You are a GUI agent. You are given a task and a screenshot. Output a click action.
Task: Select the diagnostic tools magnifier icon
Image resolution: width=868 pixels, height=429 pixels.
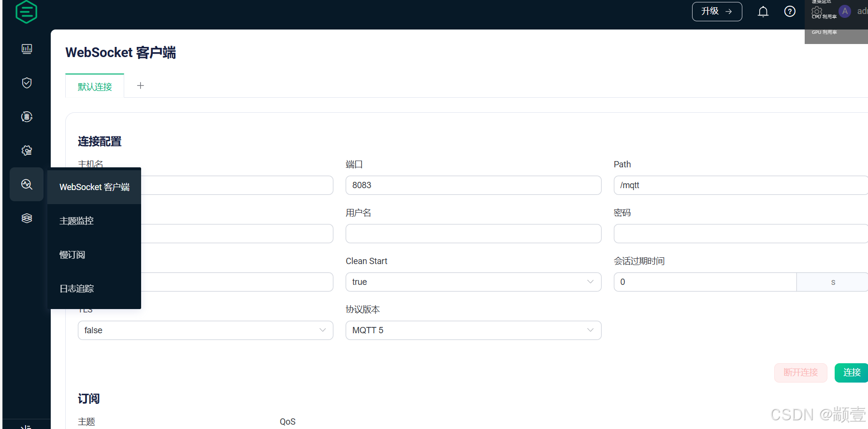pos(27,184)
